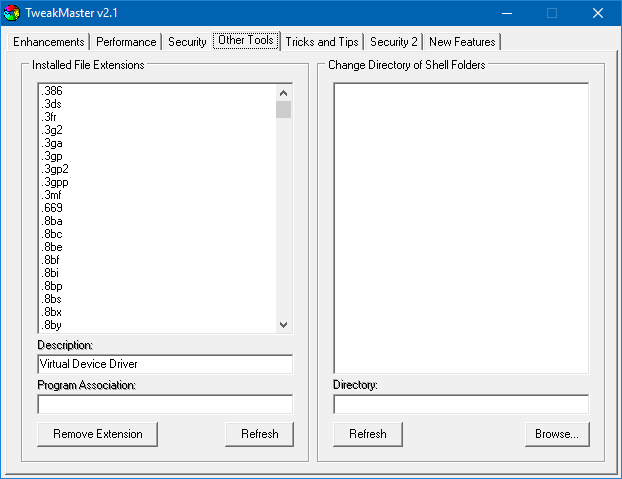Screen dimensions: 622x479
Task: Refresh the shell folders list
Action: pyautogui.click(x=367, y=434)
